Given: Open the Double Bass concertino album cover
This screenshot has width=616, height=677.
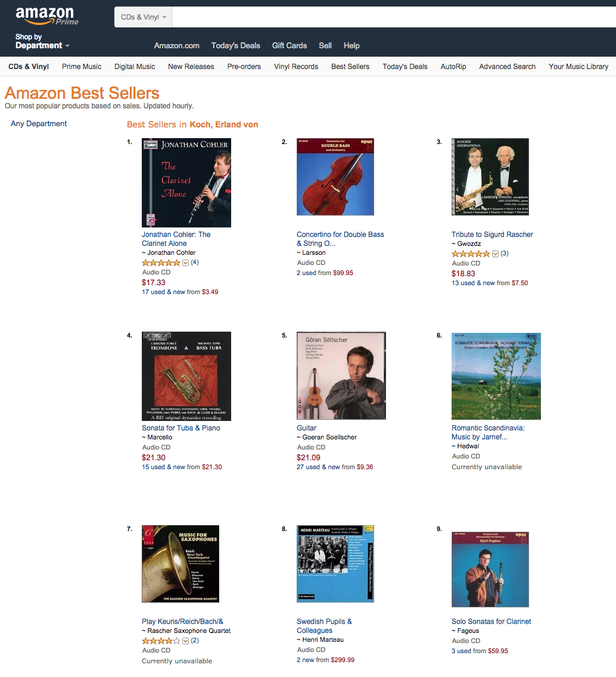Looking at the screenshot, I should coord(335,177).
